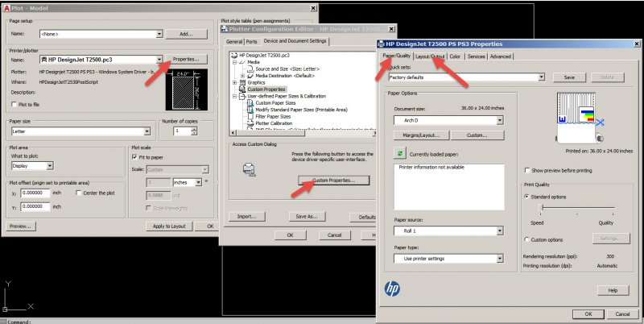Image resolution: width=644 pixels, height=324 pixels.
Task: Click the Graphics node icon in tree
Action: click(243, 83)
